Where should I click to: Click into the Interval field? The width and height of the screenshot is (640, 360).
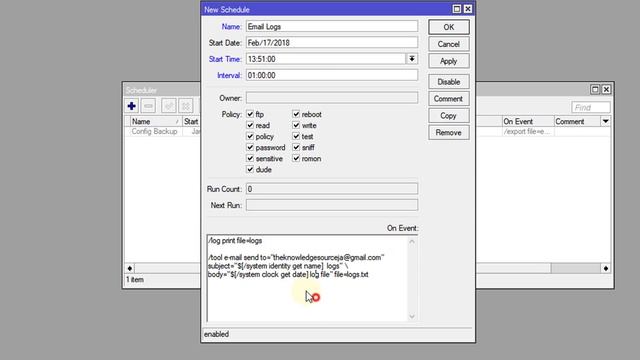(332, 75)
